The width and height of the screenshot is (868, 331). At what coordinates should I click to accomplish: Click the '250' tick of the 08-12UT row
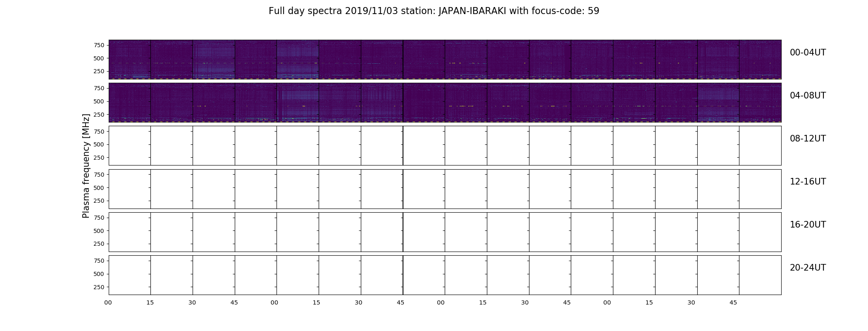[98, 158]
